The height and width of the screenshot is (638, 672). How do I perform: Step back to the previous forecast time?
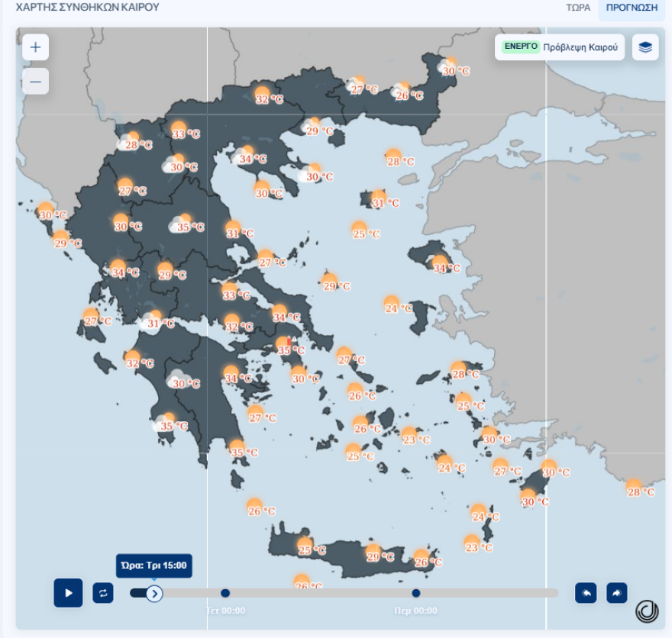pyautogui.click(x=586, y=593)
